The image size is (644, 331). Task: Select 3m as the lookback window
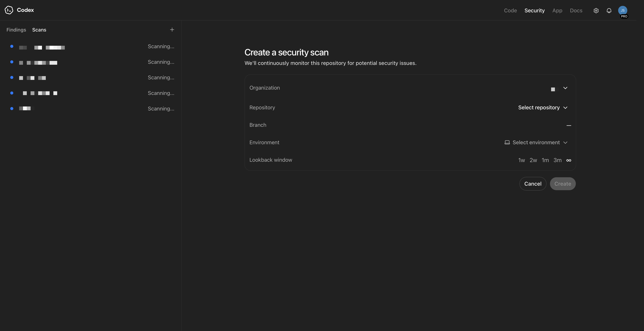[558, 160]
